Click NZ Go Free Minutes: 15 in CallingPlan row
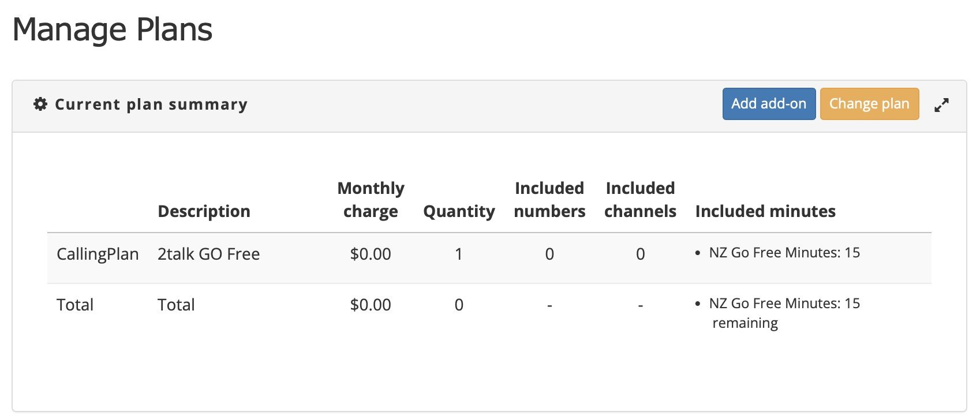This screenshot has height=419, width=980. point(784,253)
